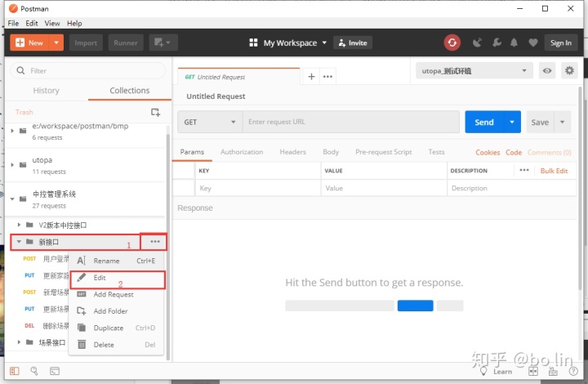Open the File menu
Screen dimensions: 588x384
pos(13,23)
